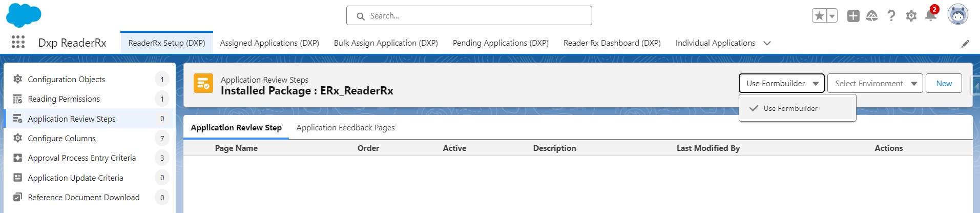Open the Setup gear icon
The width and height of the screenshot is (980, 213).
pos(911,16)
